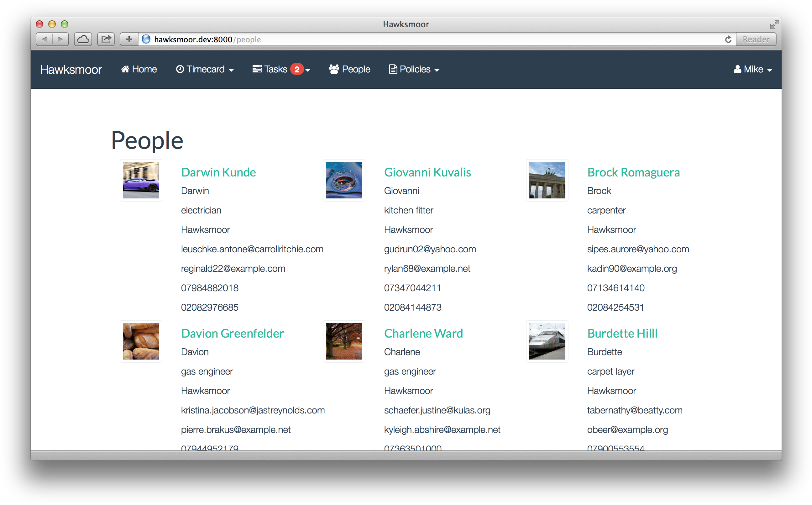The width and height of the screenshot is (812, 505).
Task: Click email rylan68@example.net
Action: (x=427, y=269)
